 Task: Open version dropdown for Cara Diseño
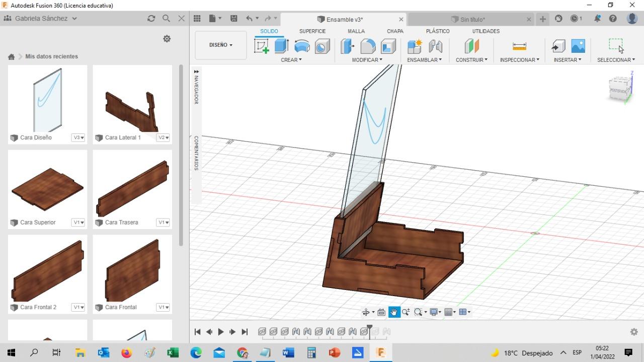click(x=78, y=137)
